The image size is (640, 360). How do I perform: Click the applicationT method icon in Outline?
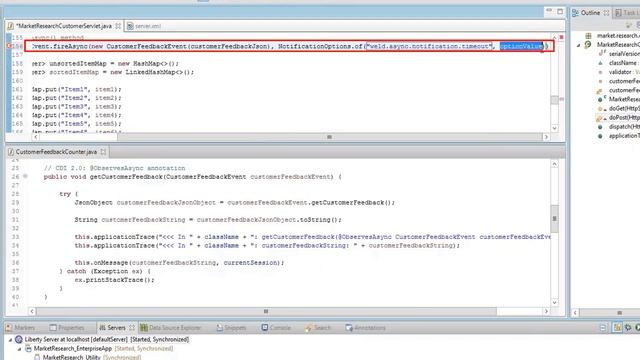click(x=600, y=136)
